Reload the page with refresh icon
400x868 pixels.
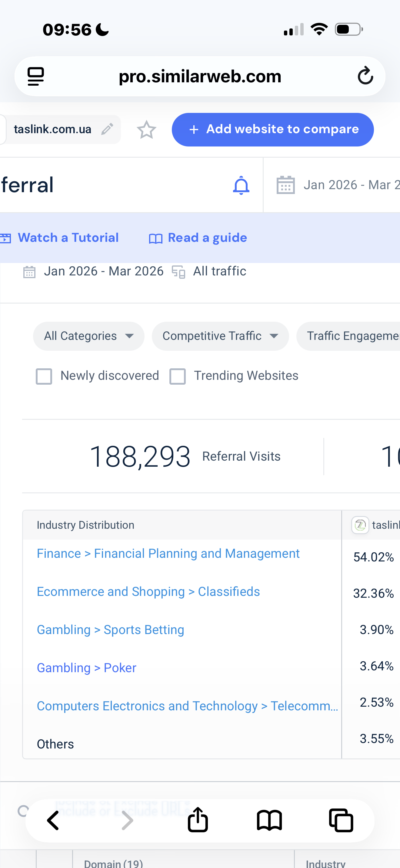point(365,76)
